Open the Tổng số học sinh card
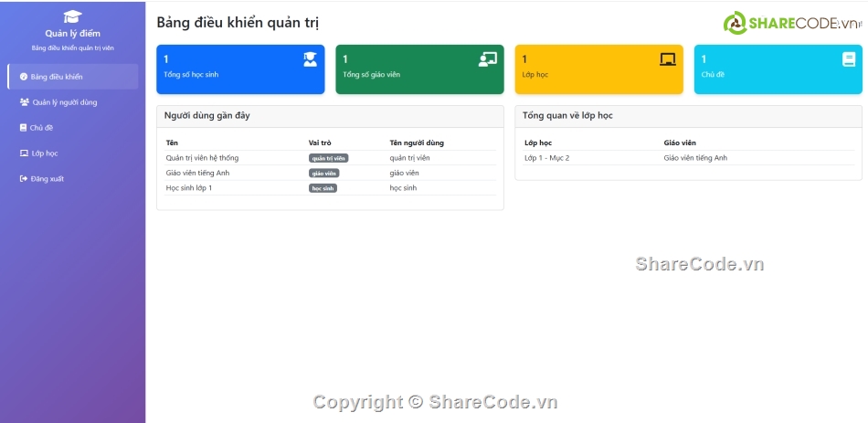 [240, 69]
